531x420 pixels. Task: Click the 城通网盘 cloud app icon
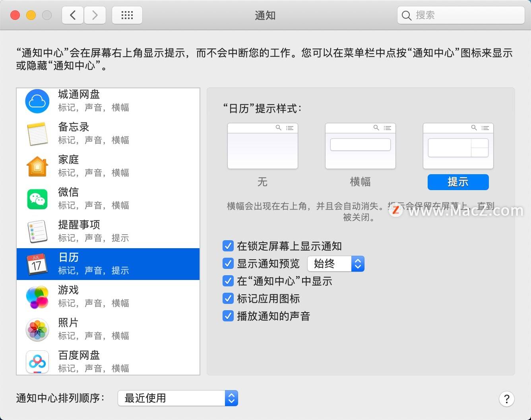[x=37, y=101]
